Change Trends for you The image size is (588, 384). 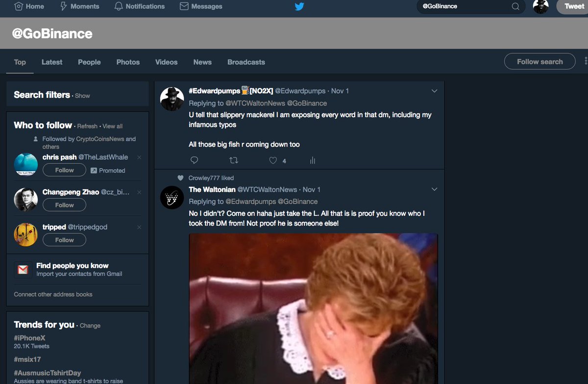pos(90,326)
